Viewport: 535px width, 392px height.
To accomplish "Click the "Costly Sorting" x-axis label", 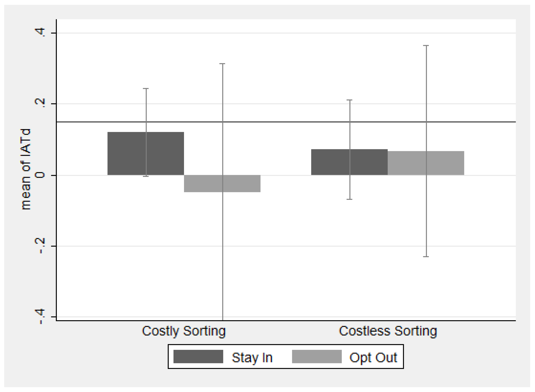I will (184, 331).
